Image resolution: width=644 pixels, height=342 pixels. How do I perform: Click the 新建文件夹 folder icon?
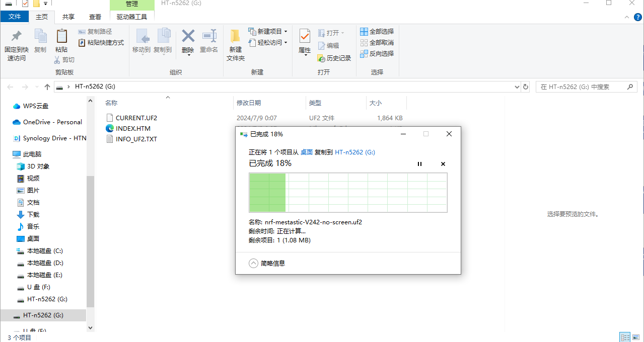tap(235, 36)
